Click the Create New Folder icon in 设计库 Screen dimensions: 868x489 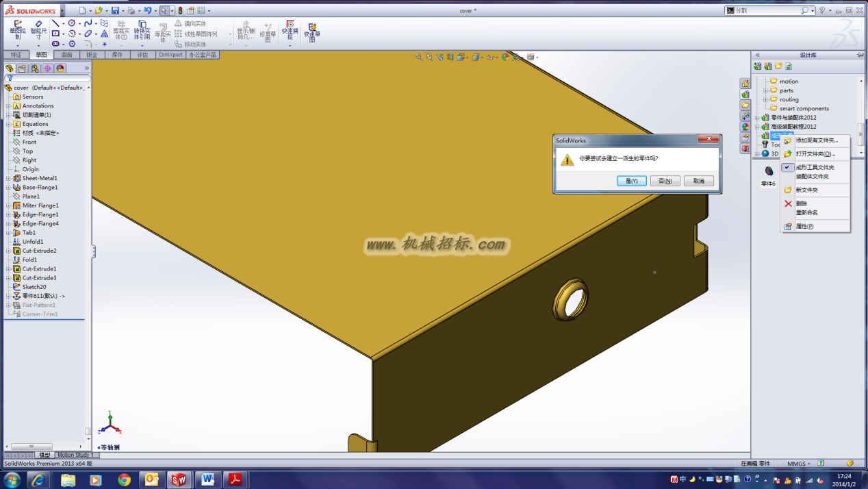pos(778,66)
